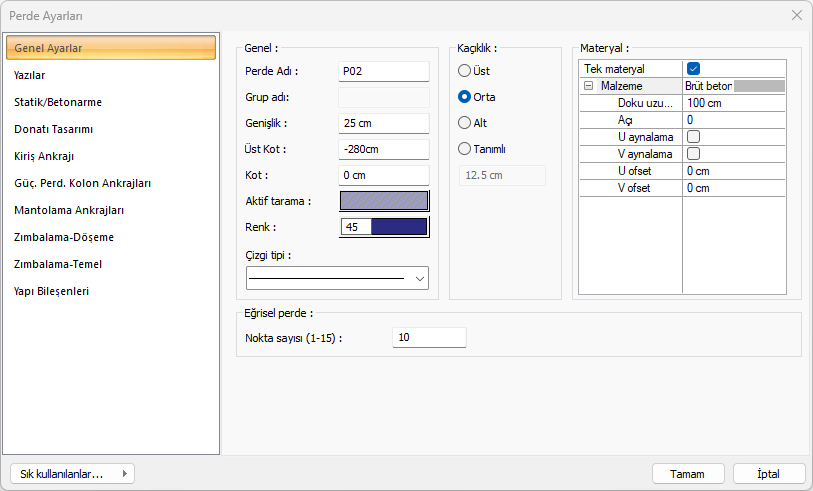Close the Perde Ayarları dialog

click(796, 15)
